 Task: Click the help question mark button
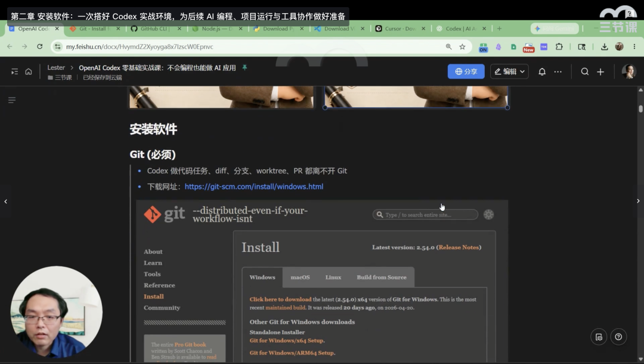pyautogui.click(x=618, y=337)
